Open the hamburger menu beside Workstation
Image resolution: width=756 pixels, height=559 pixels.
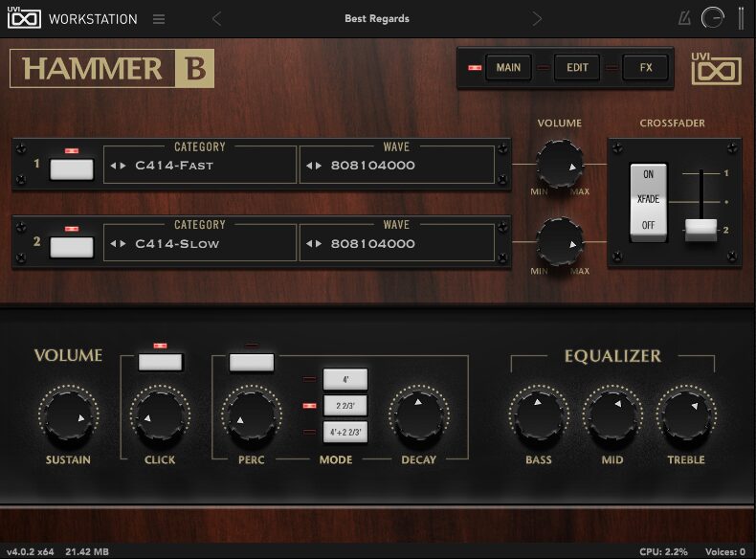[x=159, y=19]
